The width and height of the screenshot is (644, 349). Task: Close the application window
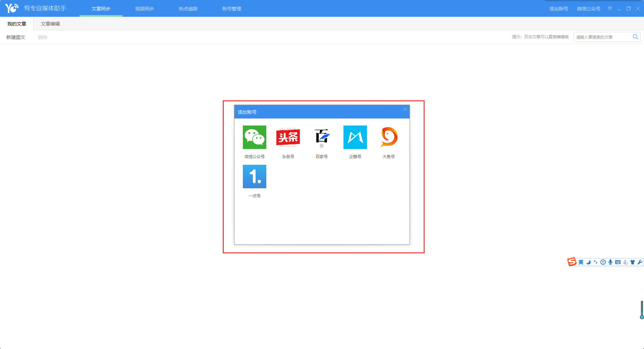(x=638, y=8)
